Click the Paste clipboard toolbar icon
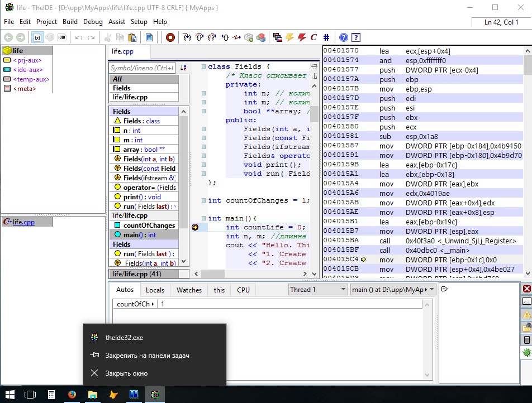Screen dimensions: 532x403 click(132, 37)
